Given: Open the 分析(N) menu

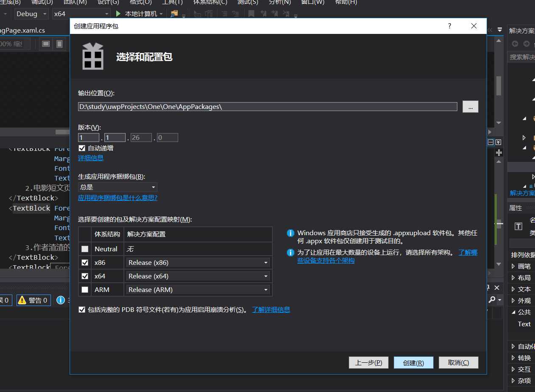Looking at the screenshot, I should [x=280, y=2].
